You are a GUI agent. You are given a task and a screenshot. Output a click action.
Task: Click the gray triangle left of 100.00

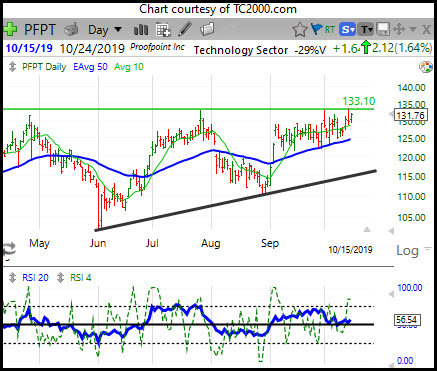tap(391, 294)
